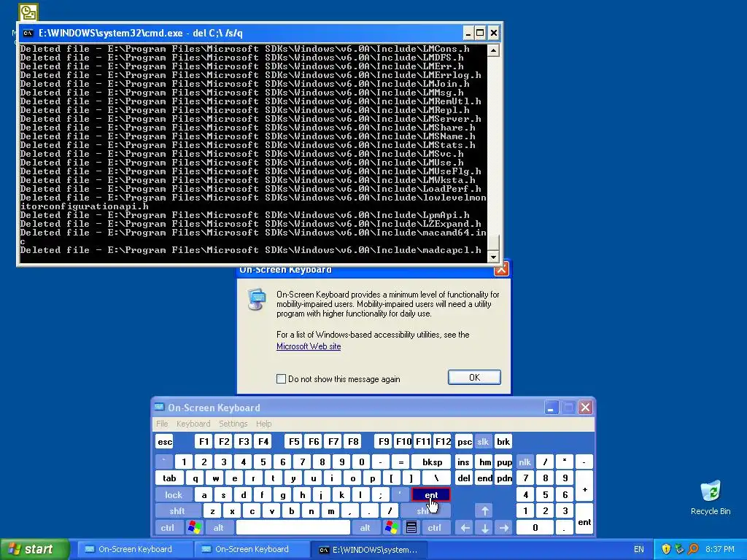Click the 8:37 PM clock
Screen dimensions: 747x560
[719, 549]
